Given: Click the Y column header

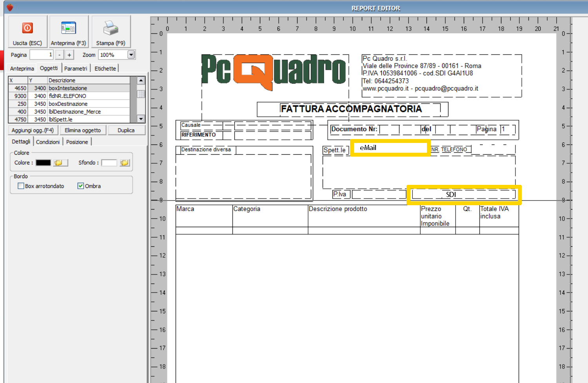Looking at the screenshot, I should click(38, 80).
